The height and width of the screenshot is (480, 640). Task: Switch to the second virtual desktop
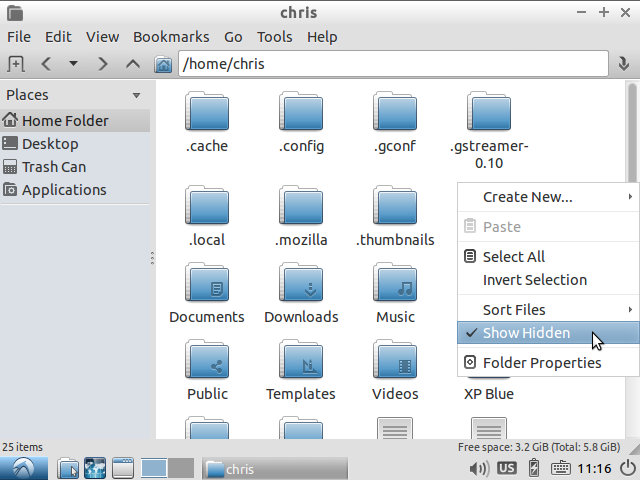[x=181, y=468]
